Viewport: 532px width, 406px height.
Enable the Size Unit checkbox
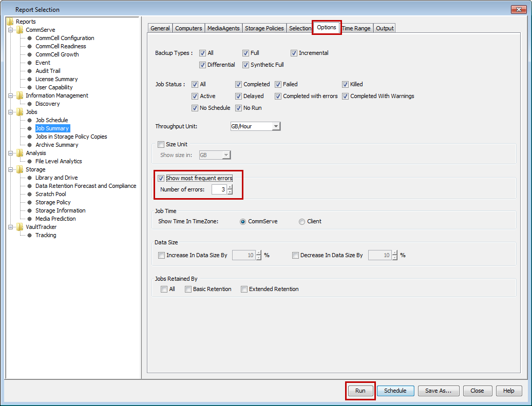point(161,145)
